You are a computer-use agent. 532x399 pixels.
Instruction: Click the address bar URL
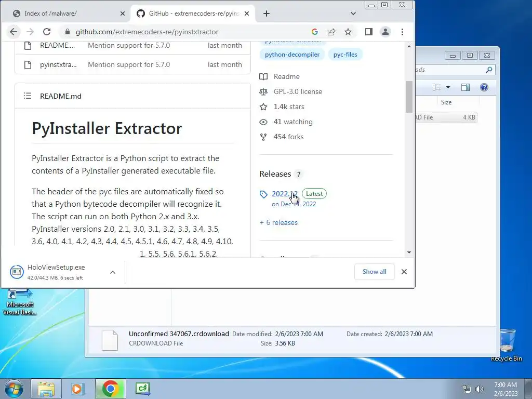147,32
